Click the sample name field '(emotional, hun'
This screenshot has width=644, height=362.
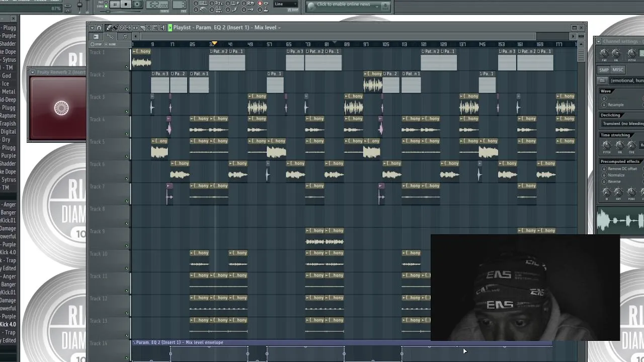click(627, 80)
